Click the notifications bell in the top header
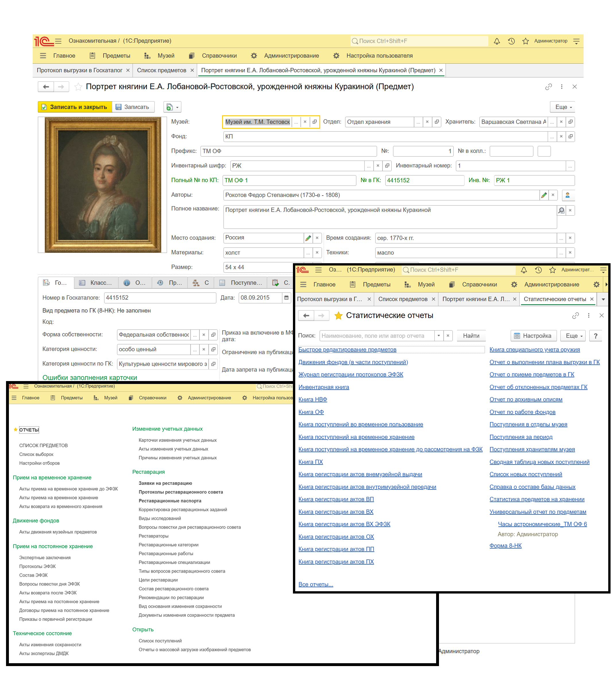 click(497, 41)
